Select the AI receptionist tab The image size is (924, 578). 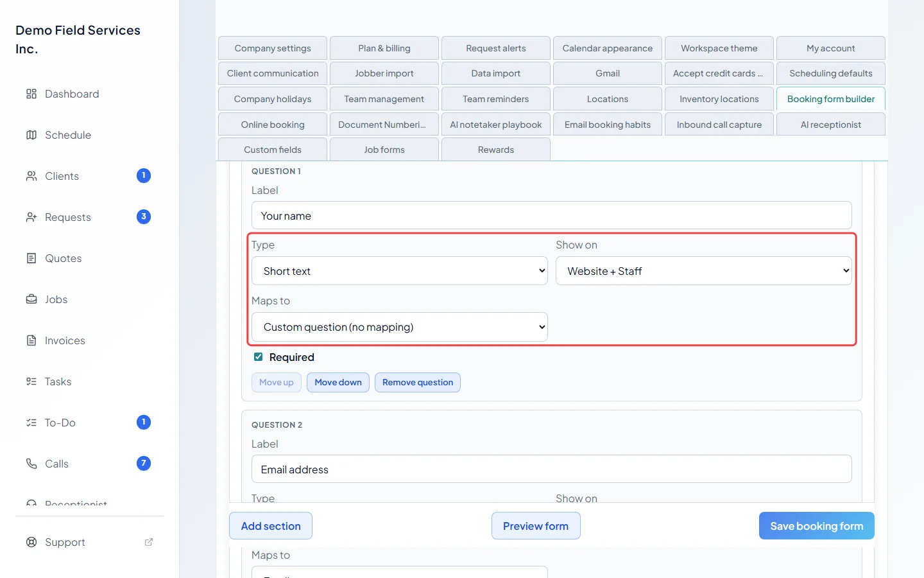(x=831, y=125)
